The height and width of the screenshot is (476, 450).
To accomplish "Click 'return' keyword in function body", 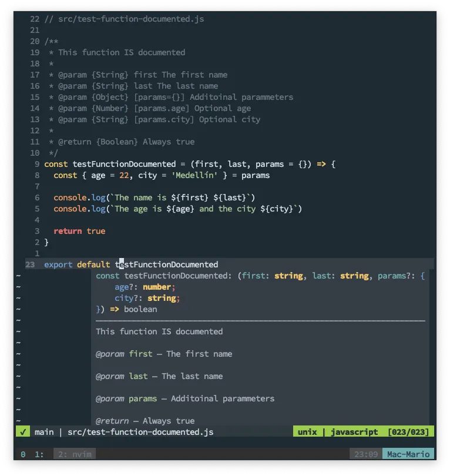I will pos(68,231).
